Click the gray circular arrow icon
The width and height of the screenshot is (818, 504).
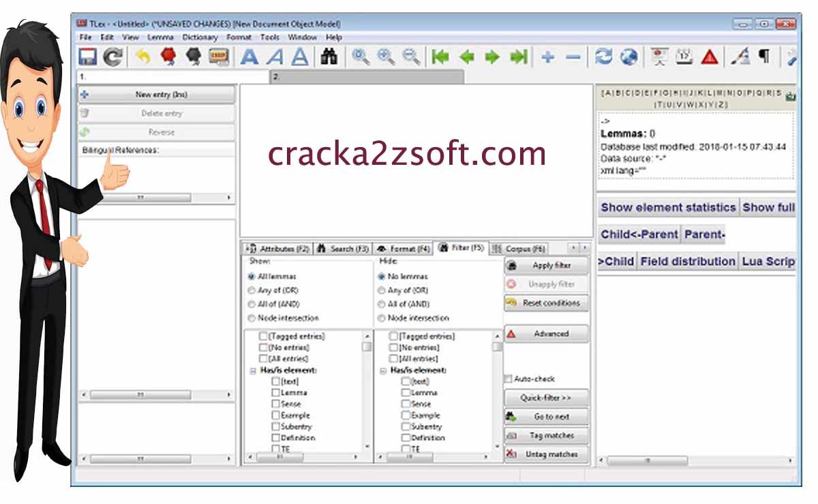pos(112,57)
